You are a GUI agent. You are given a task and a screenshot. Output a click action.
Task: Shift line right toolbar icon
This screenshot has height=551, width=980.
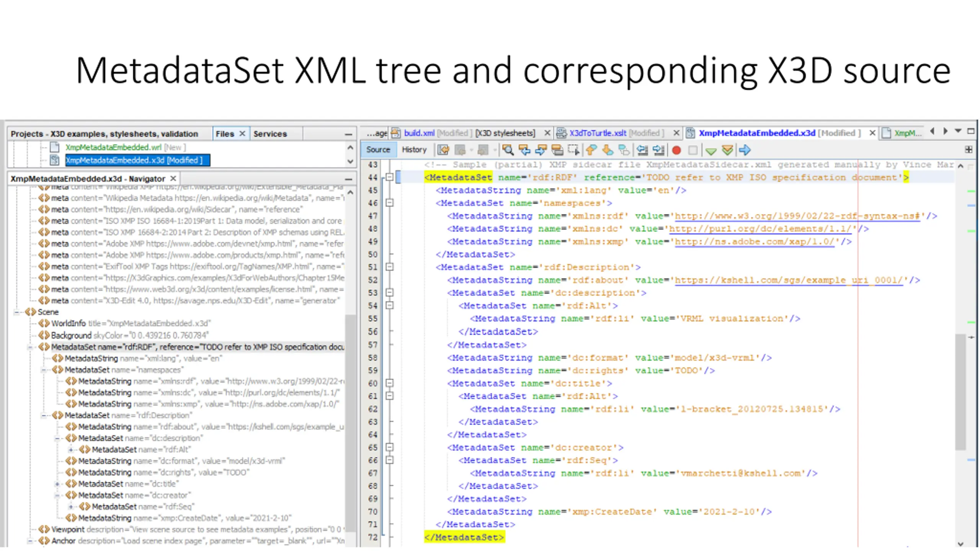click(658, 150)
